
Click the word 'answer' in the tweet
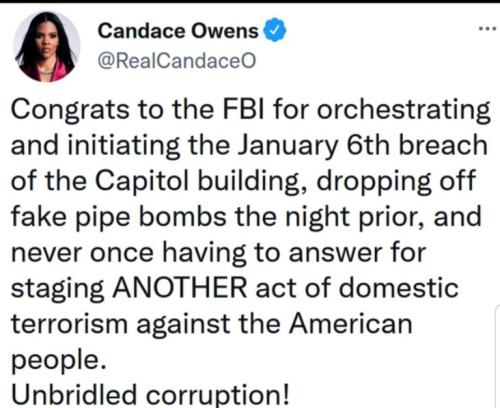(x=335, y=253)
